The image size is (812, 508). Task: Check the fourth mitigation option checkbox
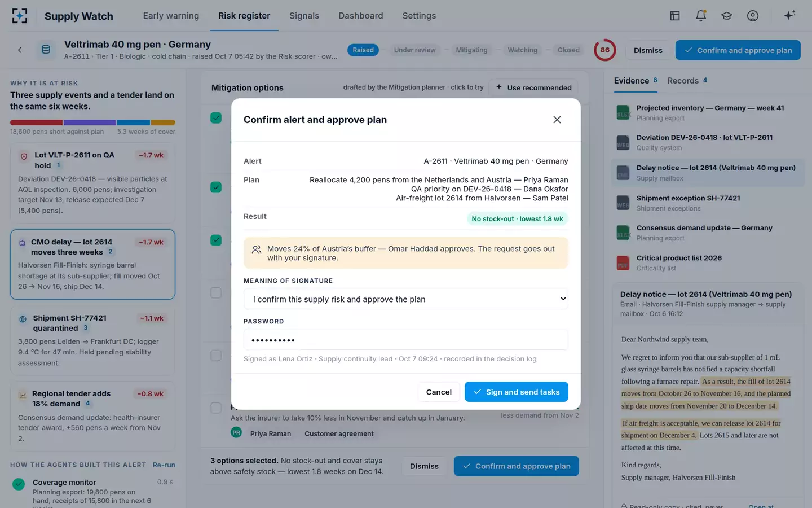(216, 292)
